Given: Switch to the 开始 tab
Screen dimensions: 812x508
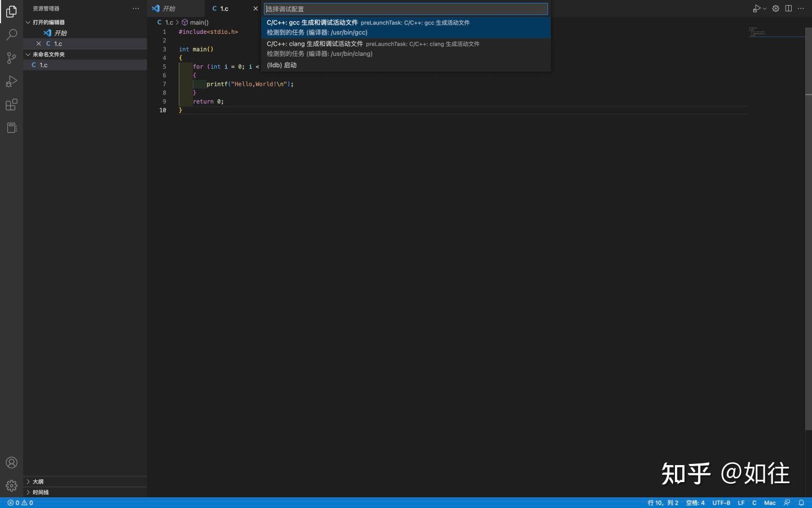Looking at the screenshot, I should tap(176, 8).
